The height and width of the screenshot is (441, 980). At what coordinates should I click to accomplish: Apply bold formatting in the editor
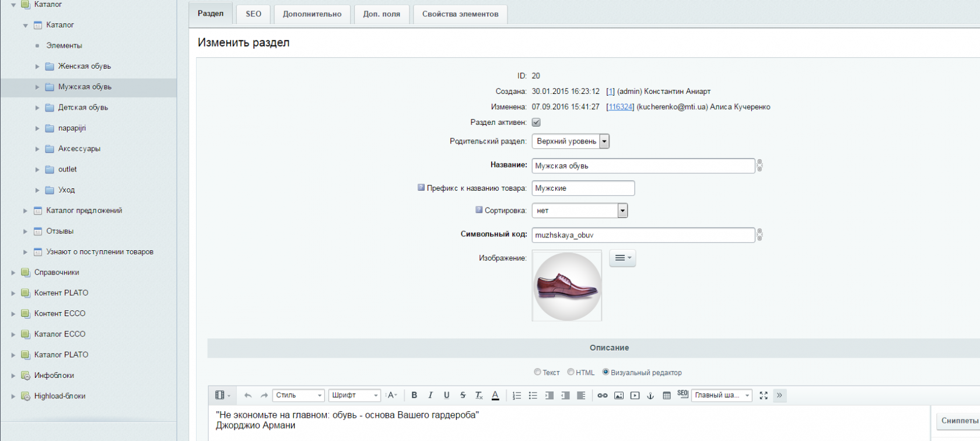point(414,395)
